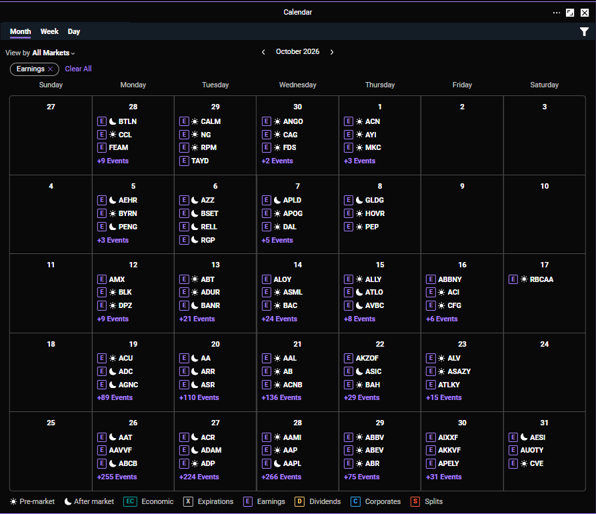Viewport: 596px width, 514px height.
Task: Show +110 Events on October 20
Action: click(199, 398)
